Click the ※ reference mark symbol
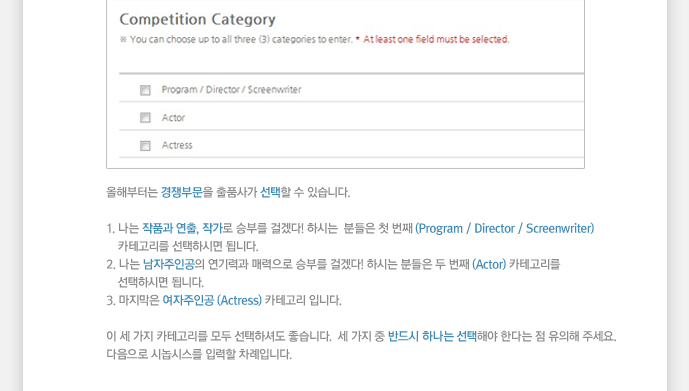Screen dimensions: 689x391 pos(123,40)
